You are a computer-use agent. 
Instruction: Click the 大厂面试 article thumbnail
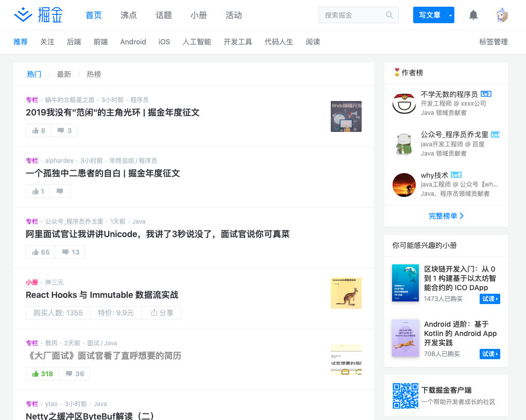[346, 360]
